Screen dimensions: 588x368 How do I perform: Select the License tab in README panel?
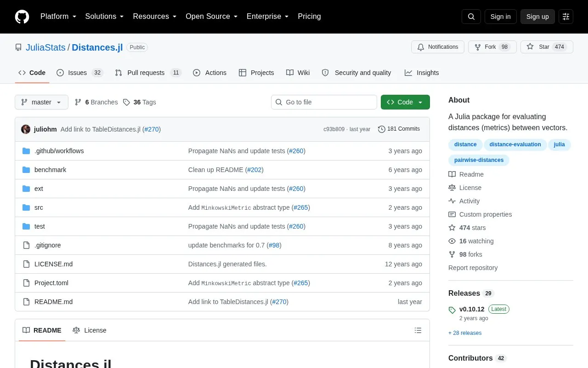(x=90, y=330)
